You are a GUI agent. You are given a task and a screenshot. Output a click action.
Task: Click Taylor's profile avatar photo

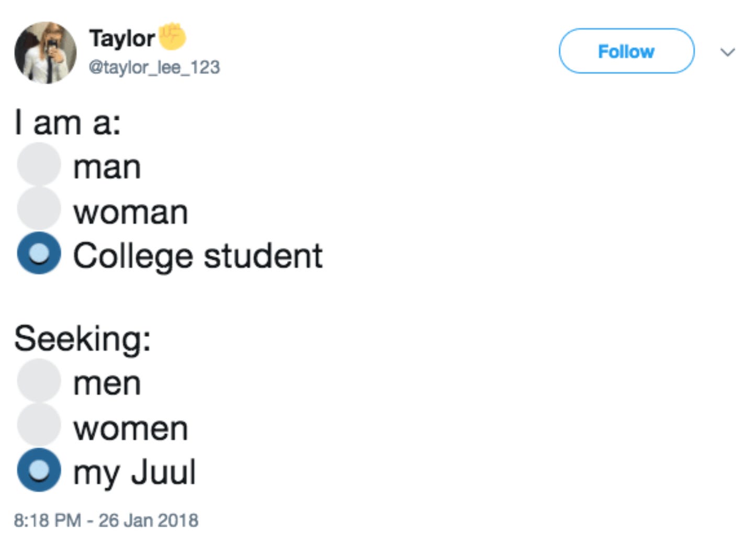point(45,52)
